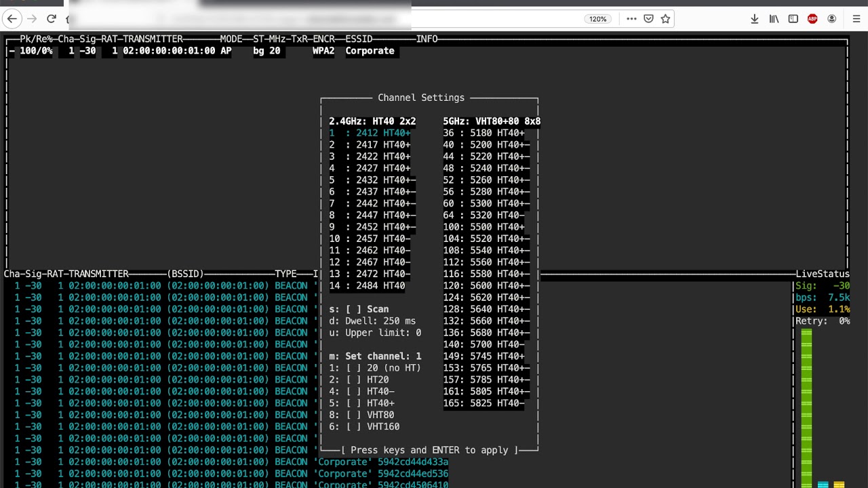
Task: Toggle the Scan checkbox
Action: pos(353,309)
